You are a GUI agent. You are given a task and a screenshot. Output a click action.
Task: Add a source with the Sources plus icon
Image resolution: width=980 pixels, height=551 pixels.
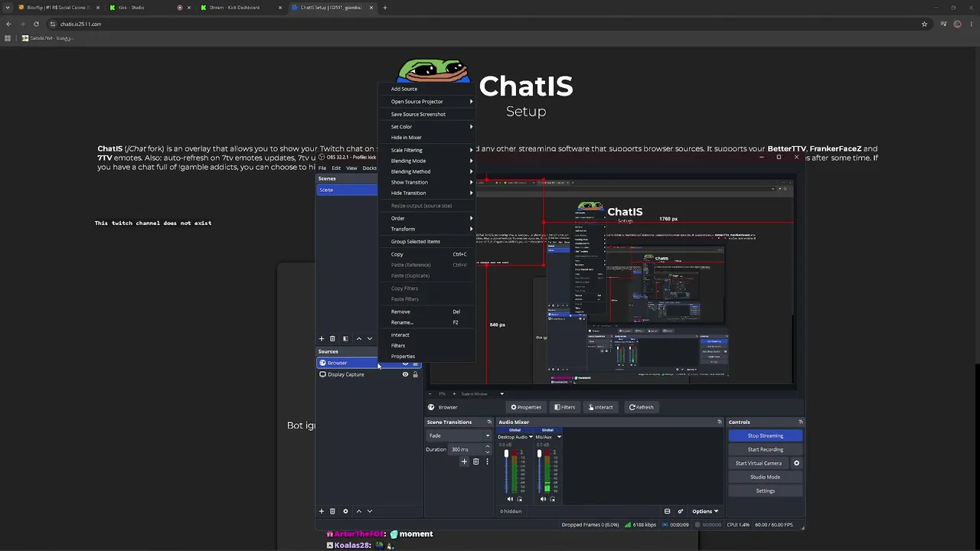(322, 511)
